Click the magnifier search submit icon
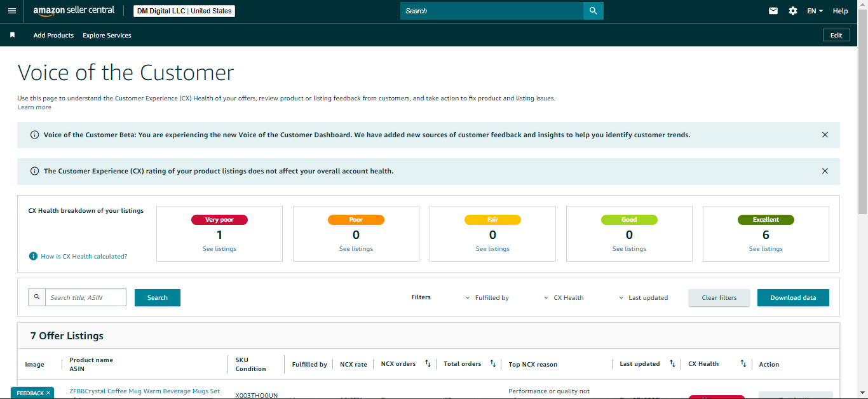Viewport: 868px width, 399px height. pos(593,11)
